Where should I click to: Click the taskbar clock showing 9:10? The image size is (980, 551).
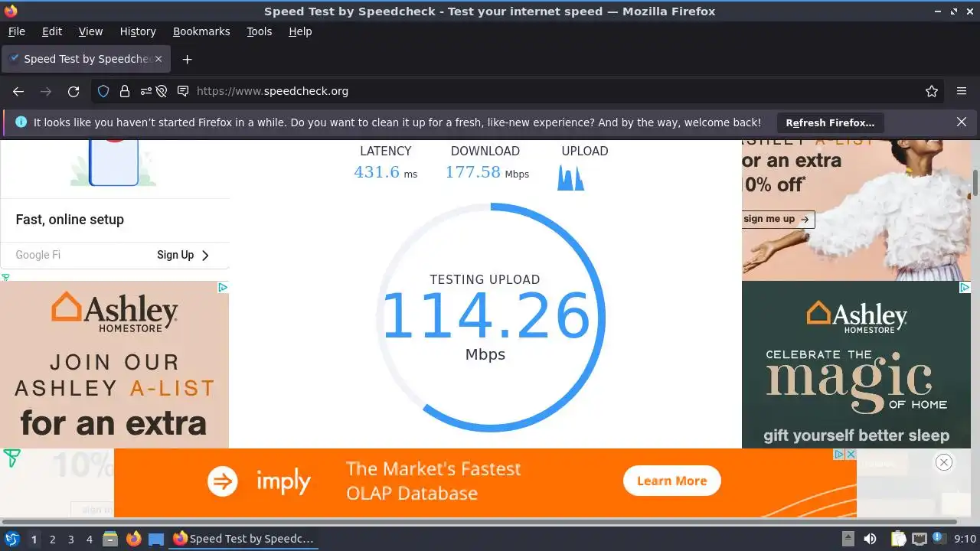pyautogui.click(x=965, y=539)
